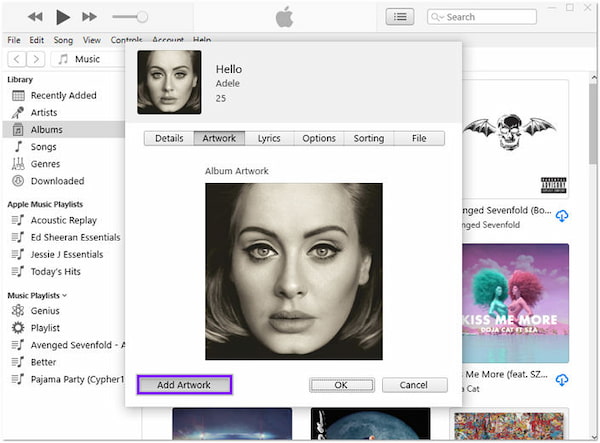600x443 pixels.
Task: Open the Song menu
Action: point(63,40)
